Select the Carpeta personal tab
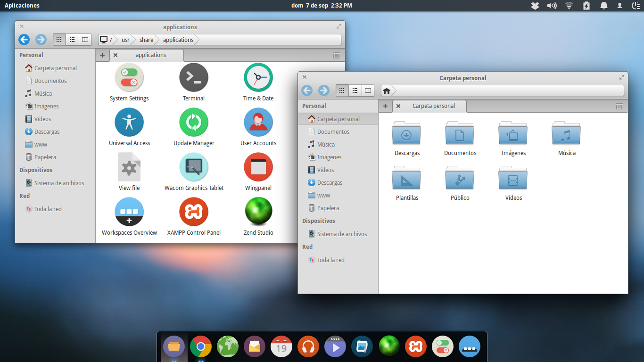644x362 pixels. tap(433, 106)
